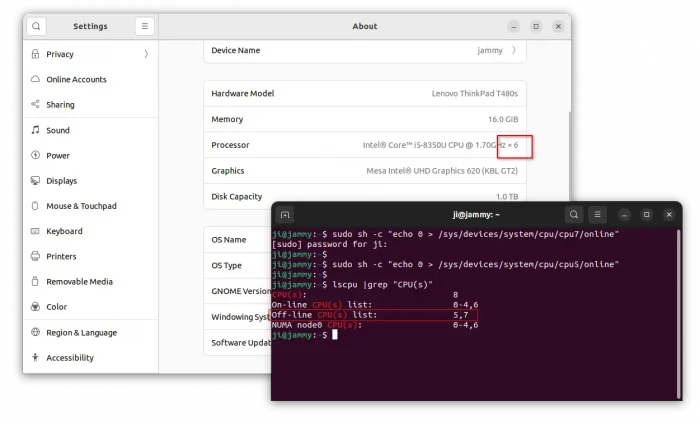The width and height of the screenshot is (700, 424).
Task: Expand the Privacy submenu chevron
Action: coord(146,54)
